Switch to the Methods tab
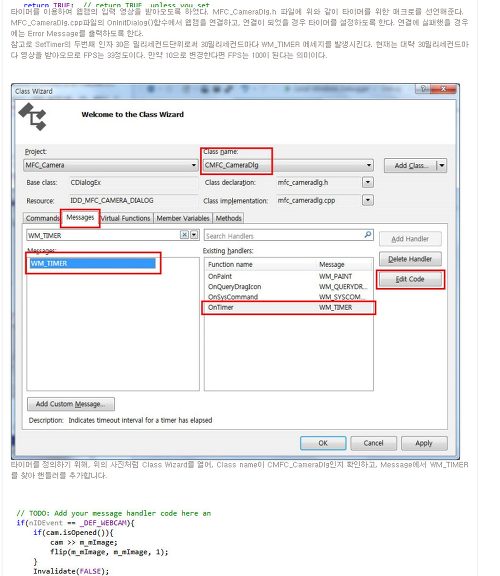The image size is (500, 576). click(x=229, y=218)
